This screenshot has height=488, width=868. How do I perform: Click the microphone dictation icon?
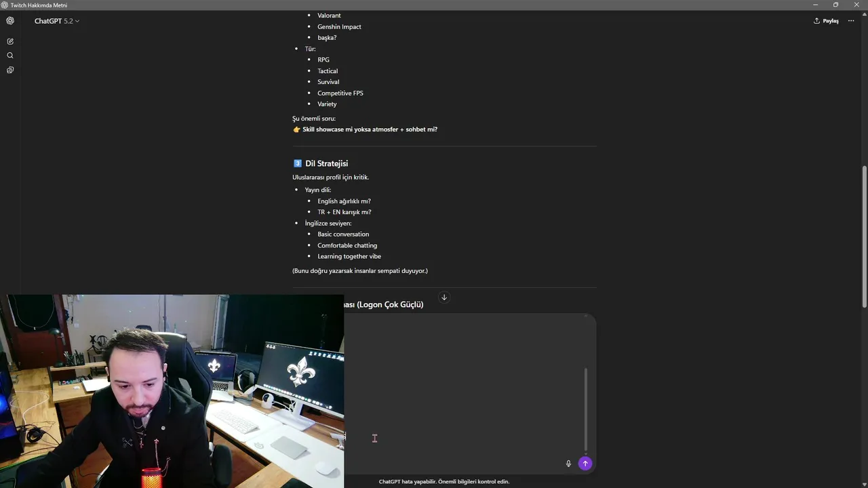click(568, 464)
